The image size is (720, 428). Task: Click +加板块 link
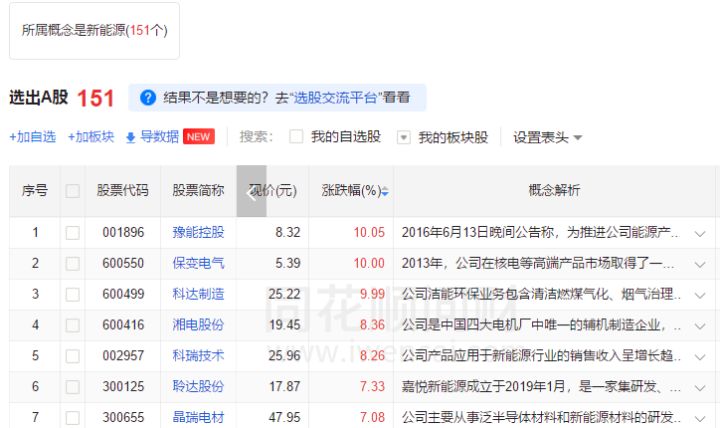point(91,137)
